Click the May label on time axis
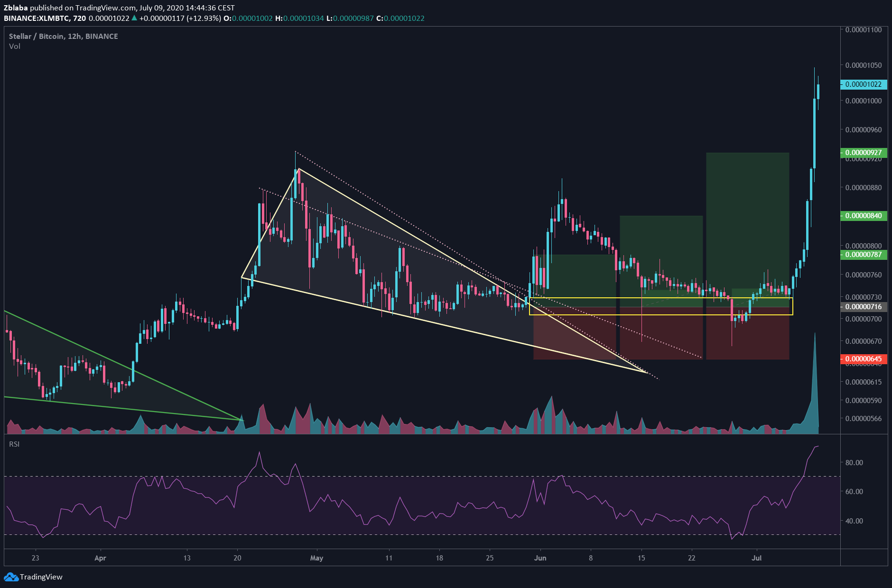This screenshot has height=588, width=892. pyautogui.click(x=316, y=558)
